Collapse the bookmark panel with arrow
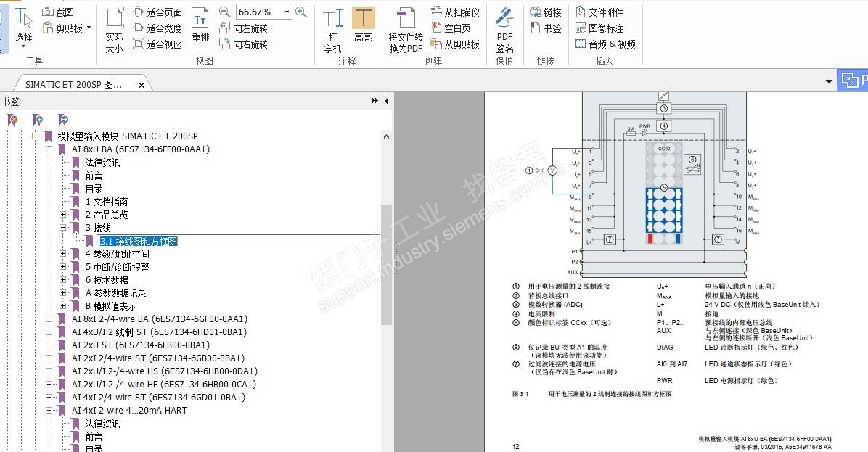Image resolution: width=868 pixels, height=452 pixels. (386, 101)
